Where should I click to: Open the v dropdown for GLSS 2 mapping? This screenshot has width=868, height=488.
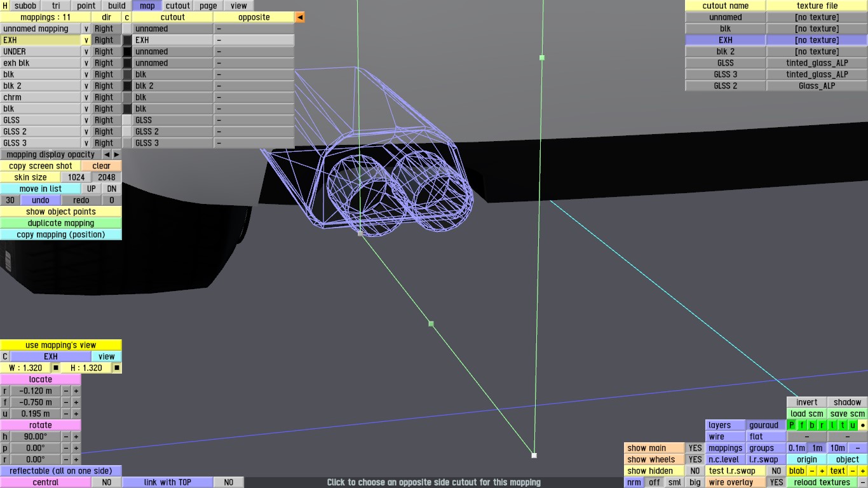86,132
